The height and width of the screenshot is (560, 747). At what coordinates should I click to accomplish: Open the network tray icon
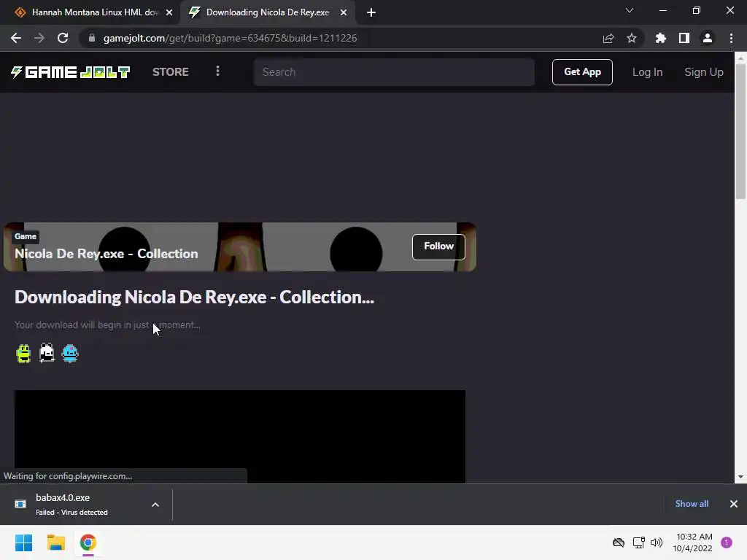(x=638, y=542)
